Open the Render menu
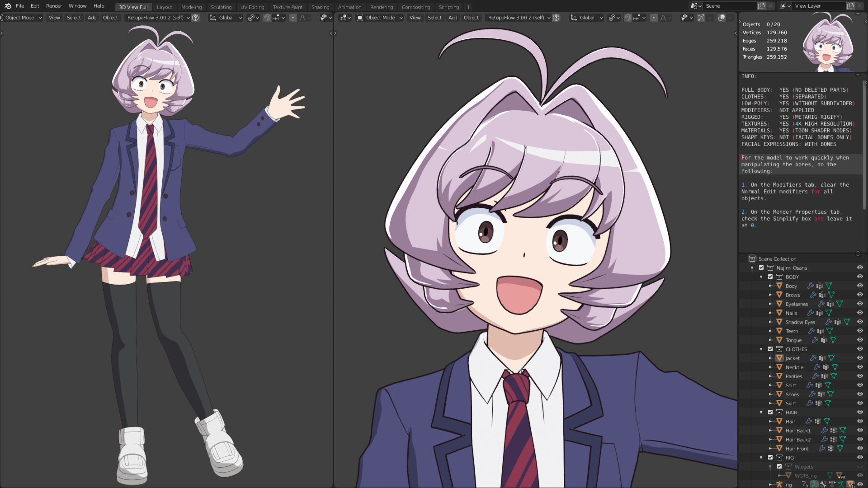The image size is (868, 488). click(54, 6)
